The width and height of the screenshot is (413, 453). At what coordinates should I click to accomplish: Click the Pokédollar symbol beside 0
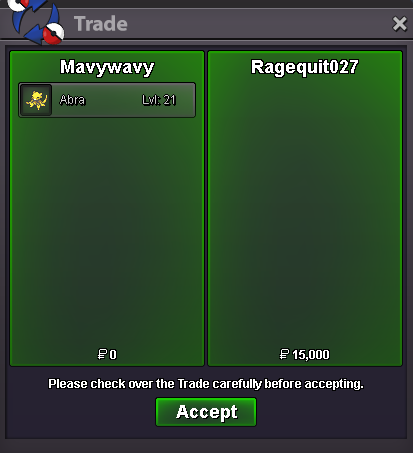pyautogui.click(x=102, y=354)
